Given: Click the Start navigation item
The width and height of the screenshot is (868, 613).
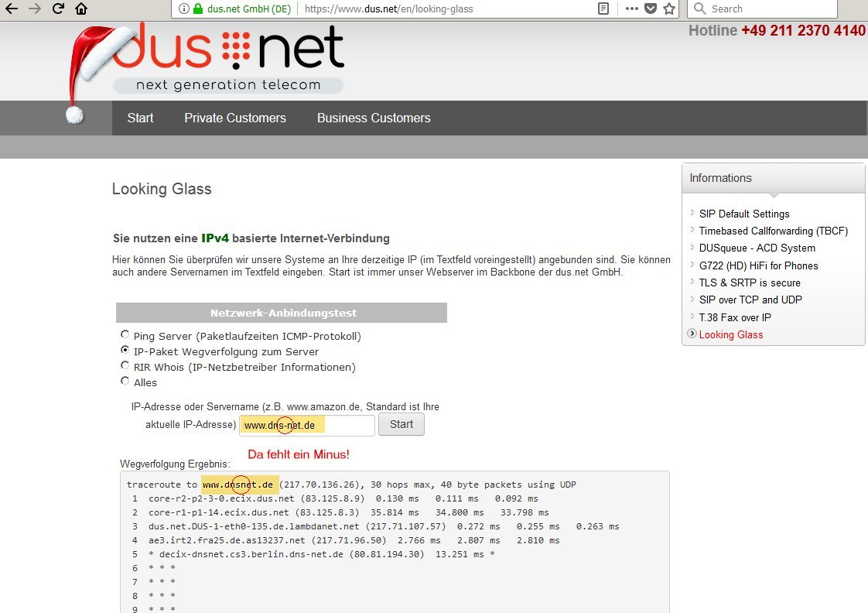Looking at the screenshot, I should click(140, 118).
